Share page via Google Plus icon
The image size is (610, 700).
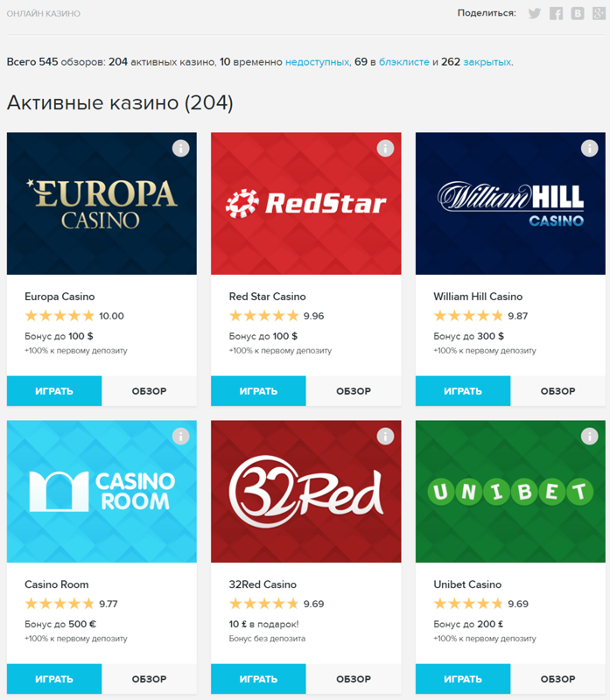pos(599,13)
